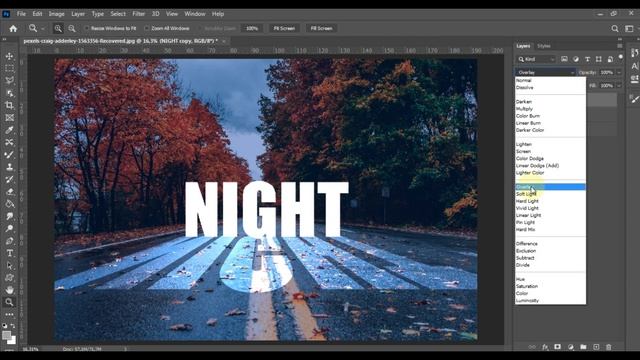This screenshot has width=640, height=360.
Task: Select the Lasso tool
Action: (x=9, y=80)
